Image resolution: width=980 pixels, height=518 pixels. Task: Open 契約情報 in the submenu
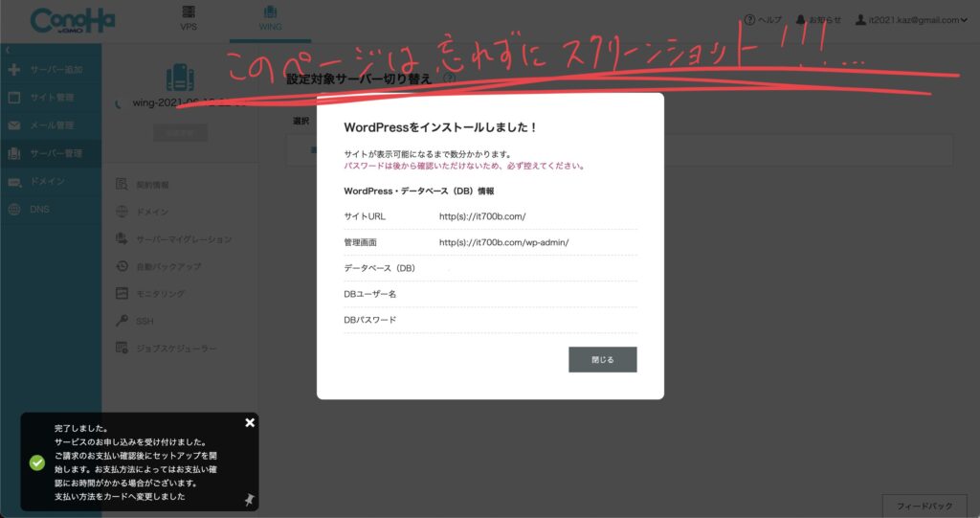(152, 185)
